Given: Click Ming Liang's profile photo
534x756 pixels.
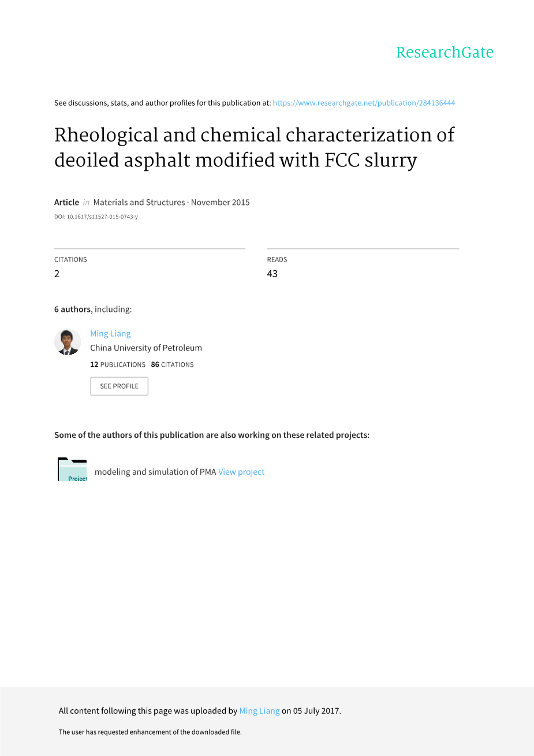Looking at the screenshot, I should pyautogui.click(x=67, y=342).
